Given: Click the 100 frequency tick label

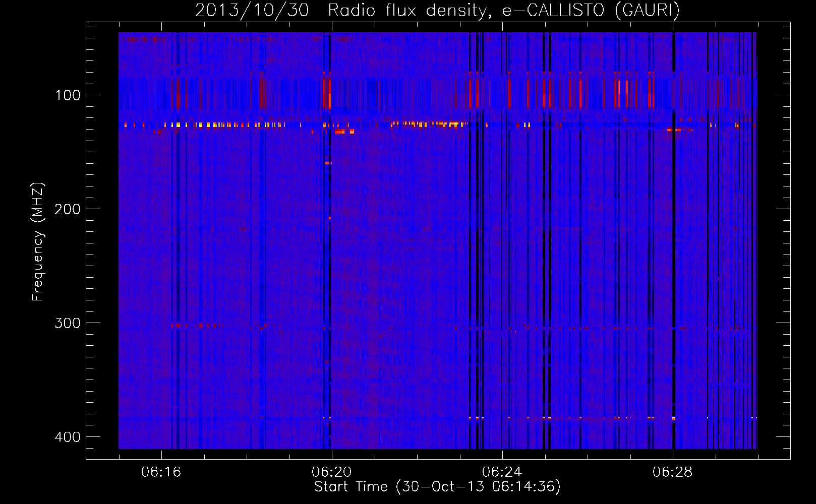Looking at the screenshot, I should [x=68, y=95].
